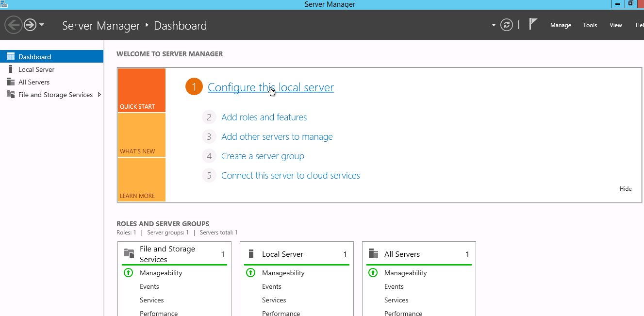Select the Learn More tile
This screenshot has height=316, width=644.
coord(142,180)
